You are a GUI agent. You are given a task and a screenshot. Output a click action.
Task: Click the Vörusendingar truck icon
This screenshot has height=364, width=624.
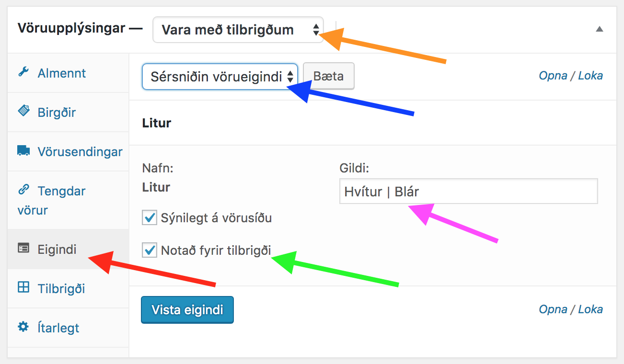tap(23, 151)
